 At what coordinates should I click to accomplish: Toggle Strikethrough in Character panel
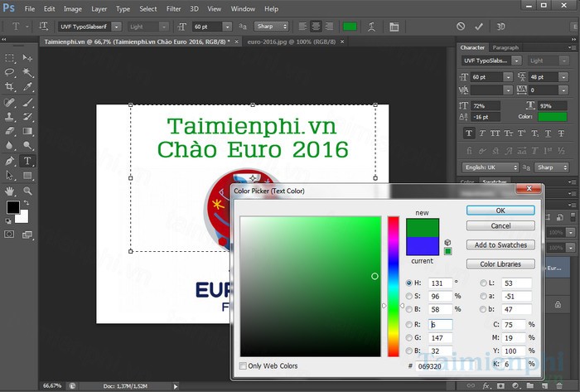pyautogui.click(x=561, y=133)
